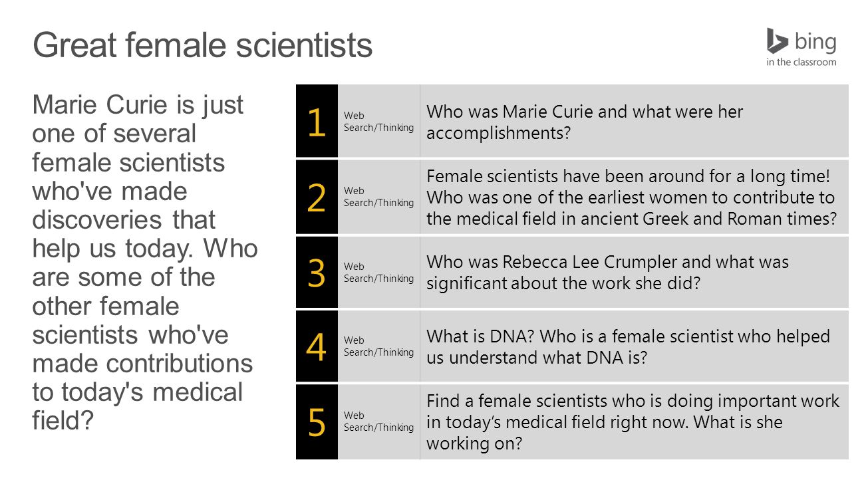Click Web Search/Thinking label in row 5
This screenshot has height=488, width=868.
[x=378, y=422]
